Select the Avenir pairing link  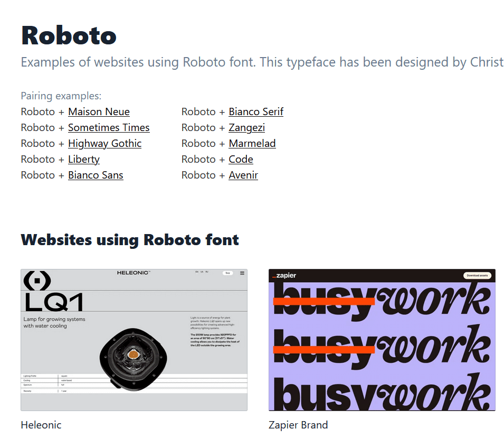[x=243, y=175]
